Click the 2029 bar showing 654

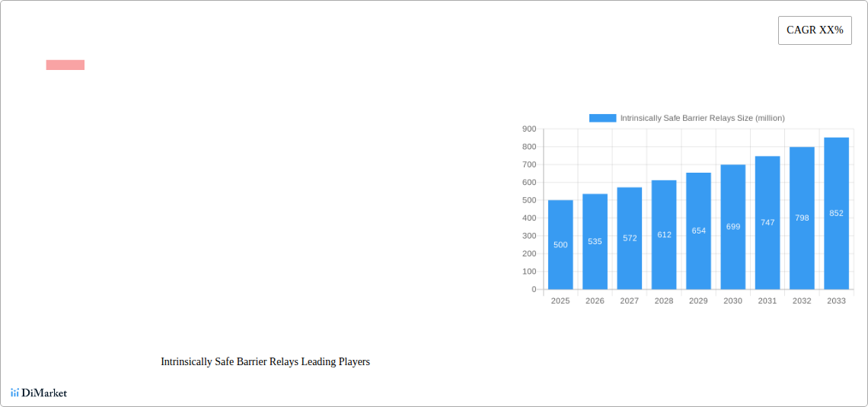pyautogui.click(x=698, y=231)
